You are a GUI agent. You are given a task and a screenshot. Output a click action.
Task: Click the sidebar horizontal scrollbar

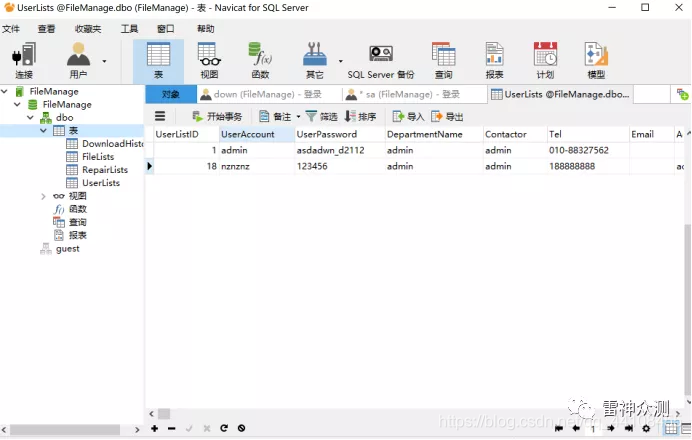click(65, 429)
